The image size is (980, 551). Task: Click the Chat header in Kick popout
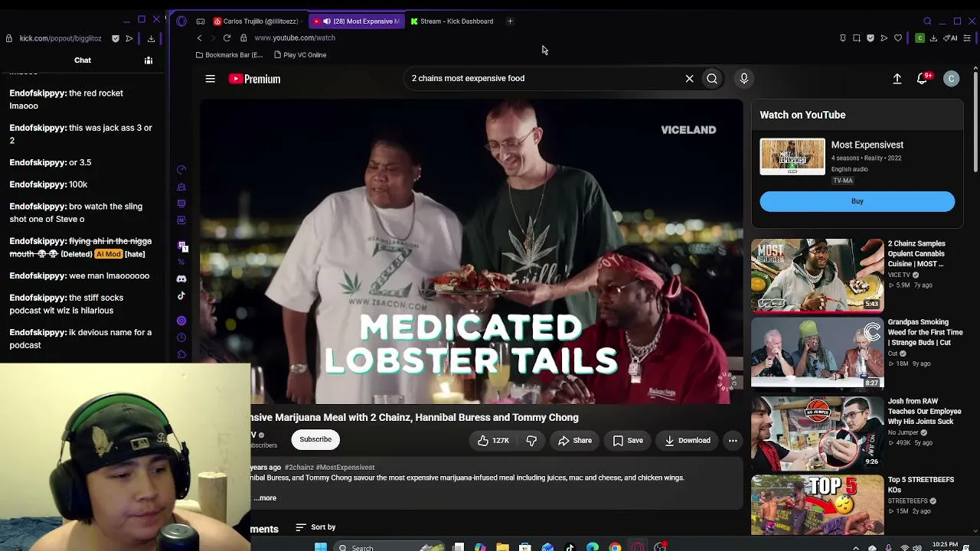pyautogui.click(x=83, y=60)
